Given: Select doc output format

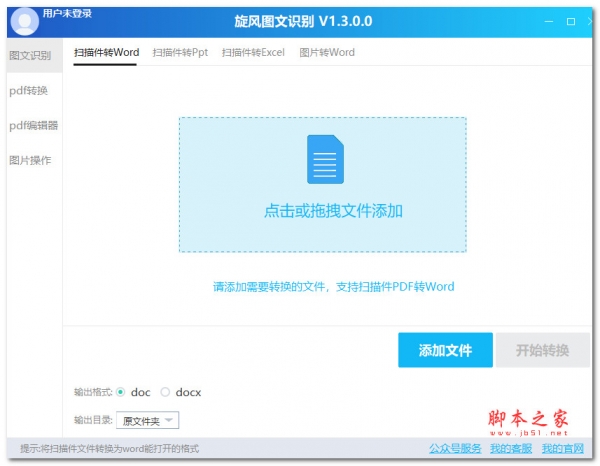Looking at the screenshot, I should (x=122, y=393).
